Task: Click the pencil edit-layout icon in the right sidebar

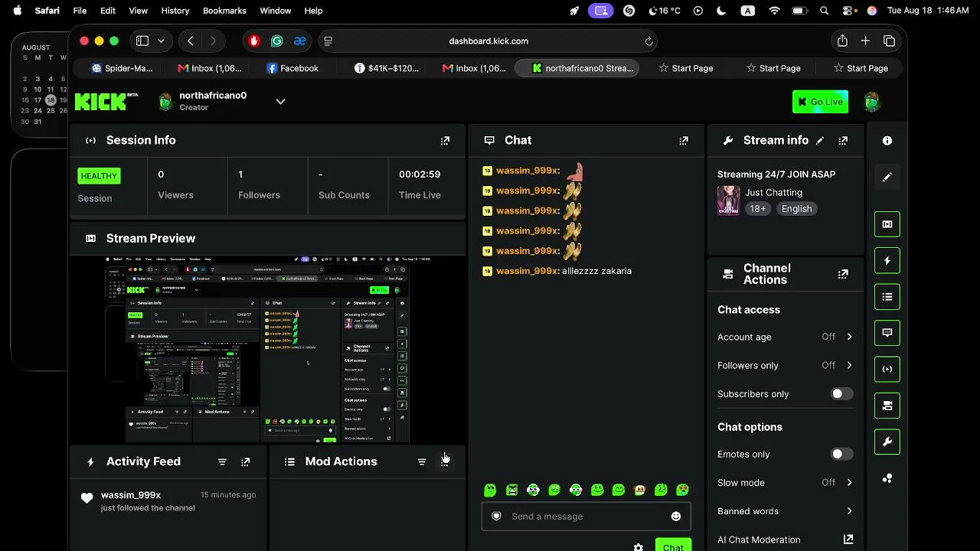Action: [887, 177]
